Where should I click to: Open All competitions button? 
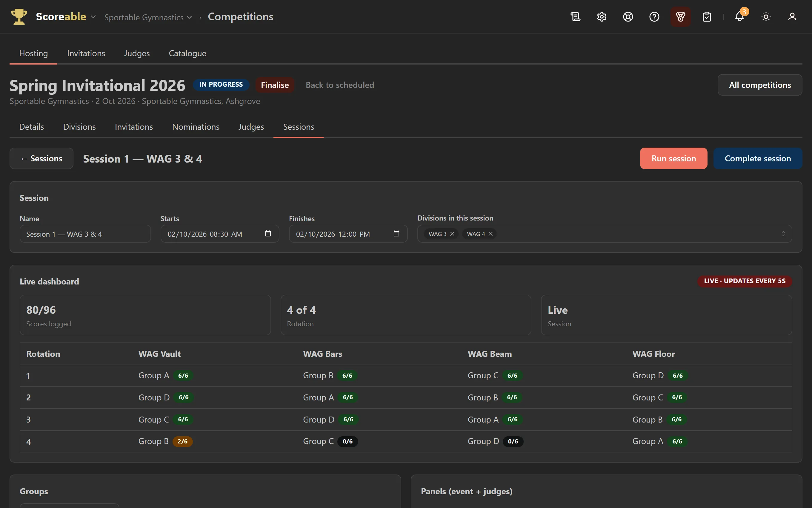[x=760, y=85]
